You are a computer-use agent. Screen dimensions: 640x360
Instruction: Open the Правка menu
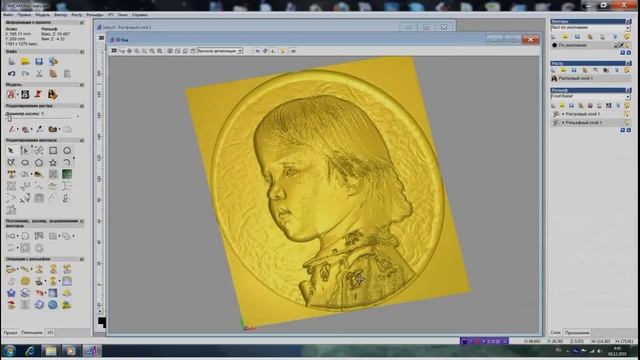coord(24,15)
